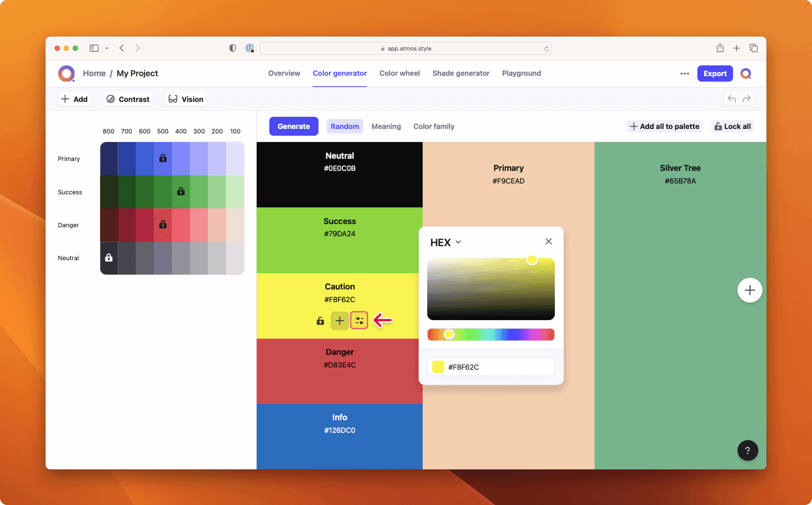Unlock the Primary 600 shade
This screenshot has width=812, height=505.
click(x=162, y=158)
